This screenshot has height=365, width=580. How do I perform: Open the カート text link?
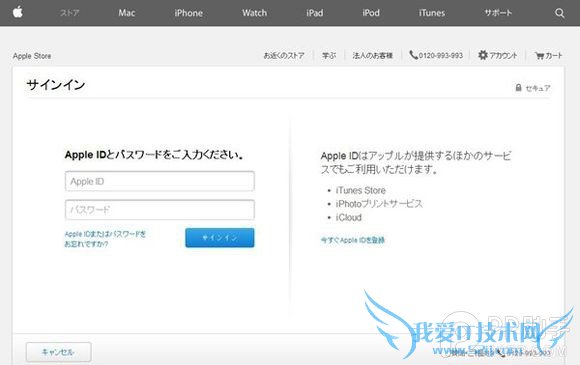pos(554,55)
